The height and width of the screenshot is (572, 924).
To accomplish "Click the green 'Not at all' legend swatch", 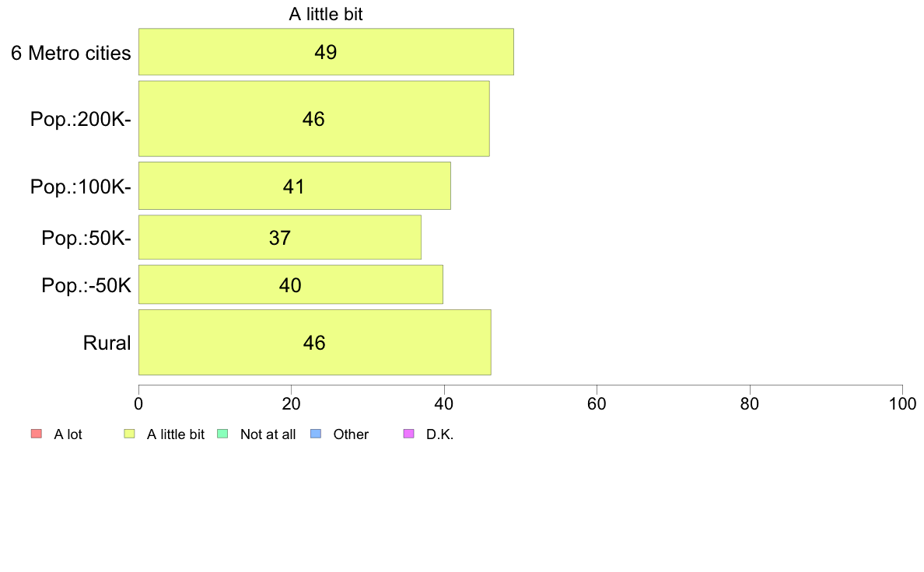I will coord(222,434).
